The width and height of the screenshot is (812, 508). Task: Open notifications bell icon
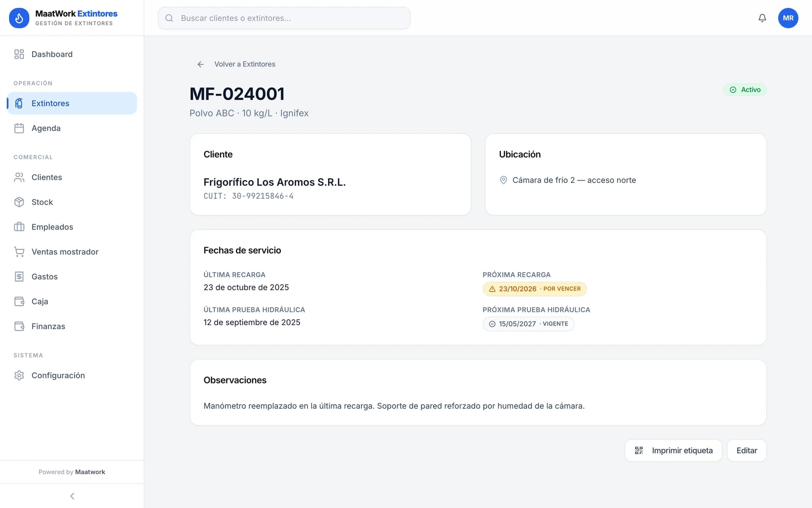(x=762, y=18)
